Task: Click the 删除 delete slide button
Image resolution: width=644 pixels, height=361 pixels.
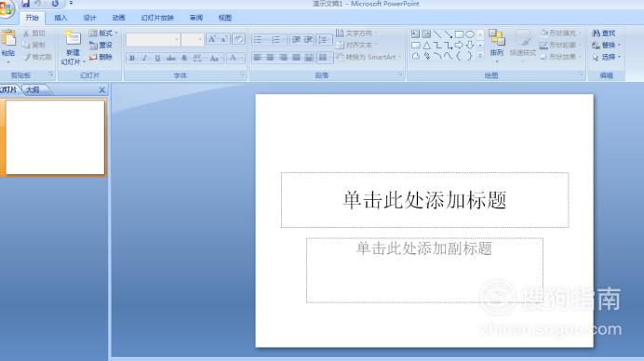Action: (101, 57)
